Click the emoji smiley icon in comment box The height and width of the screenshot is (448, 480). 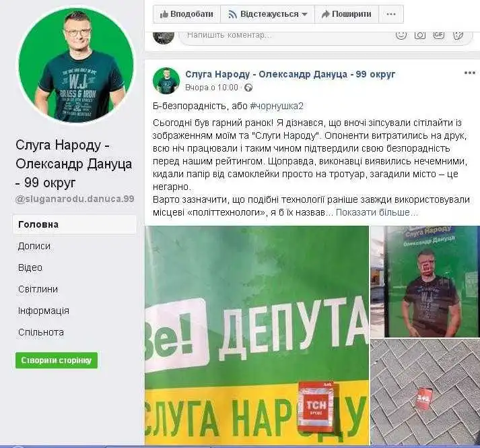401,34
